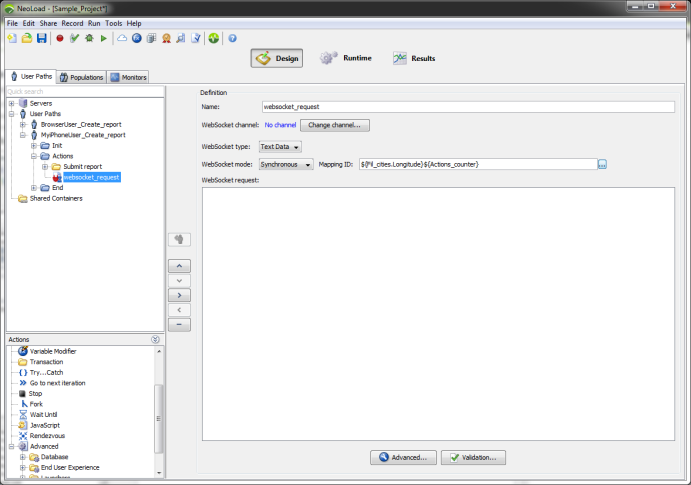Click the open project folder icon

[x=26, y=38]
